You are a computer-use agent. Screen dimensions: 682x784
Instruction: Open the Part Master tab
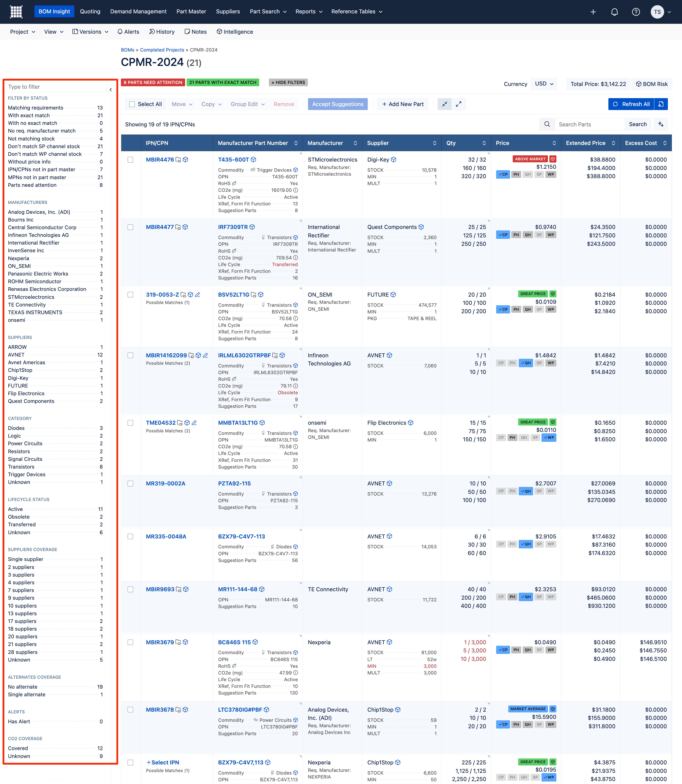coord(191,11)
